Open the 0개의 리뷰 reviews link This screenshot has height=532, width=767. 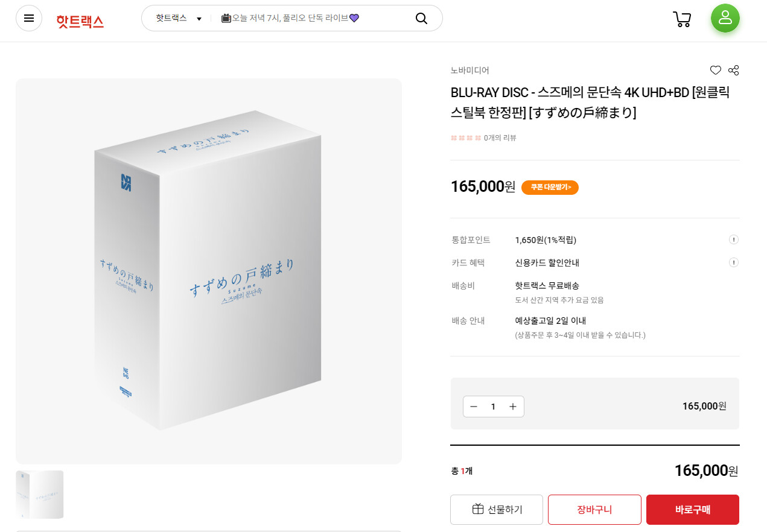pyautogui.click(x=500, y=138)
